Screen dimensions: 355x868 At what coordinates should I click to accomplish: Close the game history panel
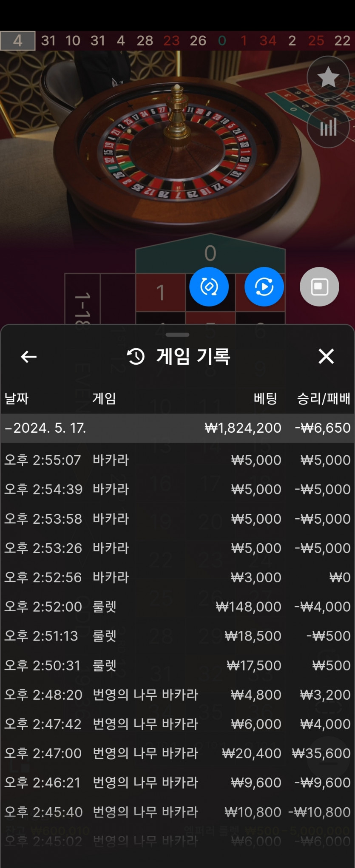[326, 356]
